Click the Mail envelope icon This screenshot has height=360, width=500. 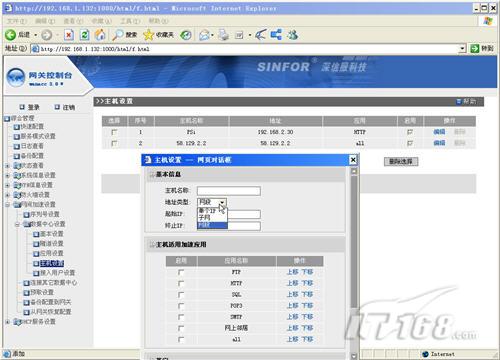204,35
